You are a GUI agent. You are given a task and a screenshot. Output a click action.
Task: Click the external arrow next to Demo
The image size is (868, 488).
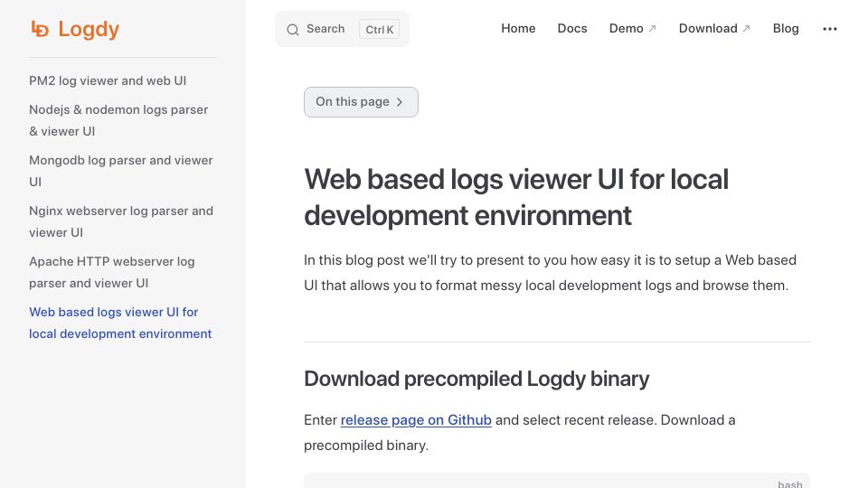click(652, 29)
